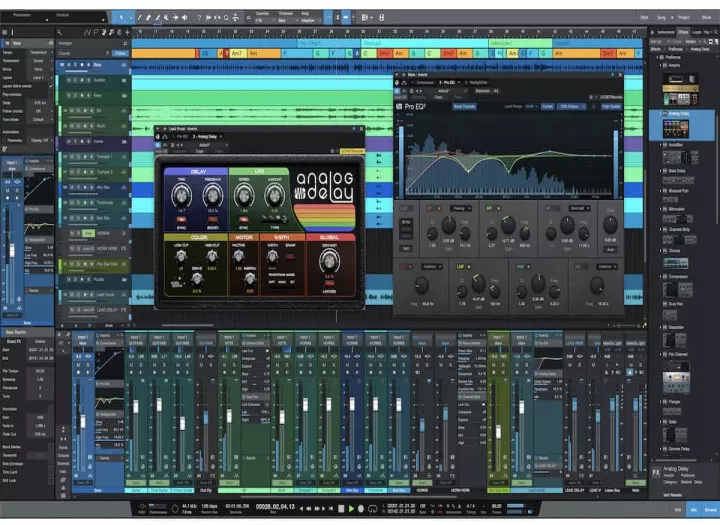Click the question mark help icon
Screen dimensions: 720x525
click(x=199, y=17)
